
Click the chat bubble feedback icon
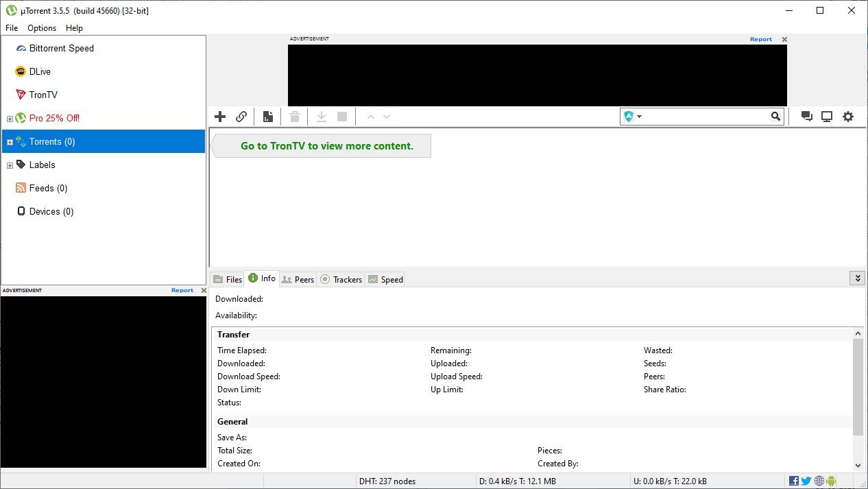coord(807,116)
